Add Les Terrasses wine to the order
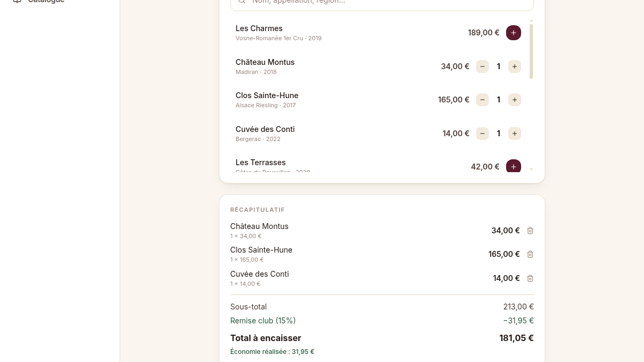The width and height of the screenshot is (644, 362). pyautogui.click(x=514, y=166)
